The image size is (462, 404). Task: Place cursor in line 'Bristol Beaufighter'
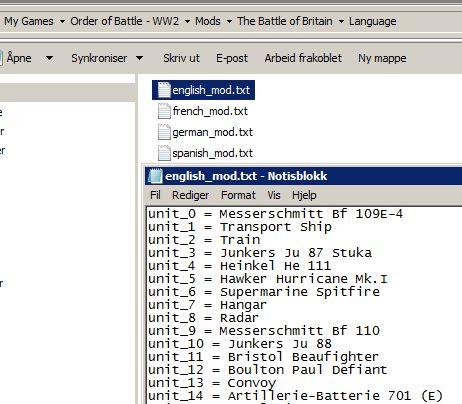click(263, 357)
